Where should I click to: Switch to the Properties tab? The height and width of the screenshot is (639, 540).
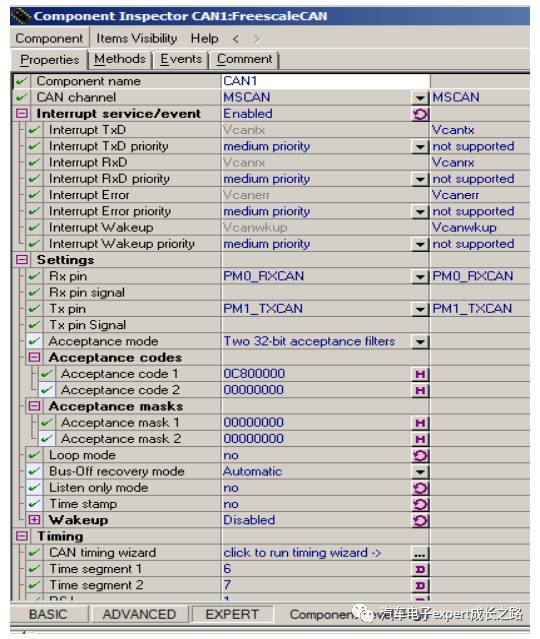tap(49, 60)
